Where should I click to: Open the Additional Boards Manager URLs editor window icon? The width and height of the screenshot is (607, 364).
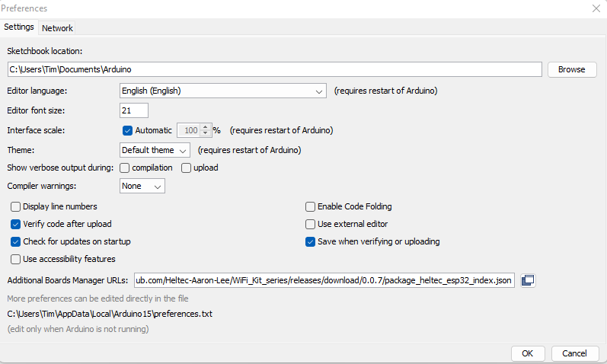click(528, 280)
